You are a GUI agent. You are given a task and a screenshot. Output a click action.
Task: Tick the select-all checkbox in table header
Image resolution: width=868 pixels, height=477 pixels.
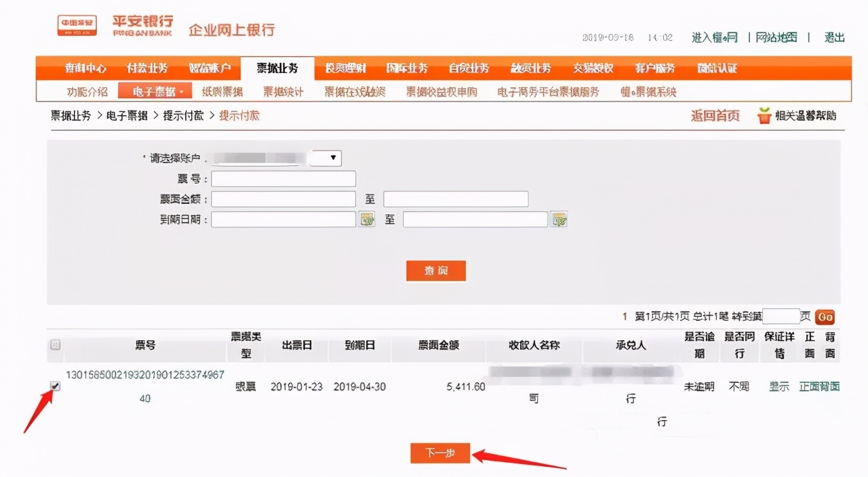pyautogui.click(x=56, y=345)
